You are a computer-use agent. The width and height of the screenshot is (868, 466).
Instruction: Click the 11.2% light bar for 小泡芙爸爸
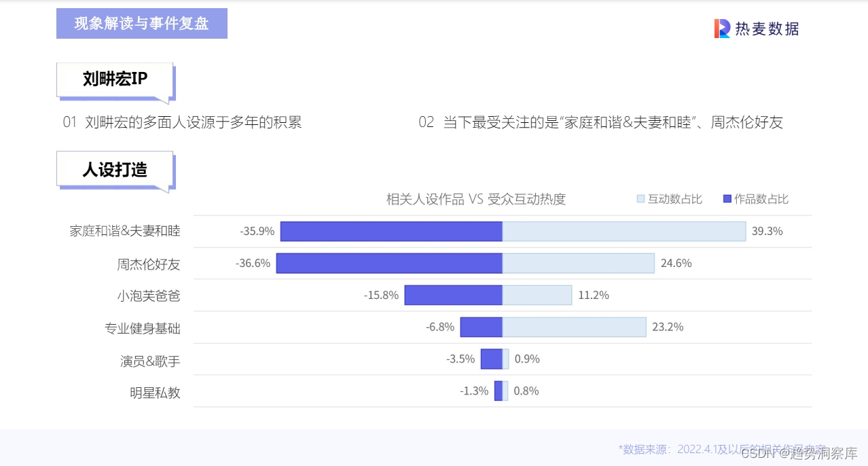[x=537, y=295]
